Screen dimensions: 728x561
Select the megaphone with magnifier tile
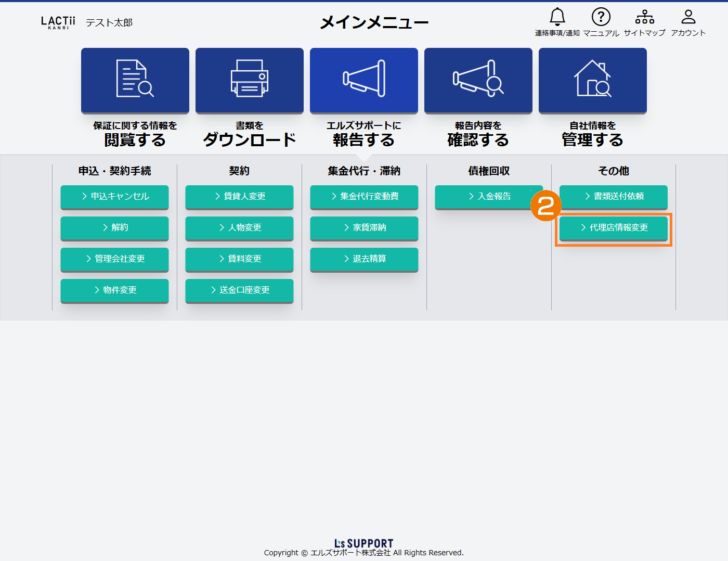coord(478,80)
